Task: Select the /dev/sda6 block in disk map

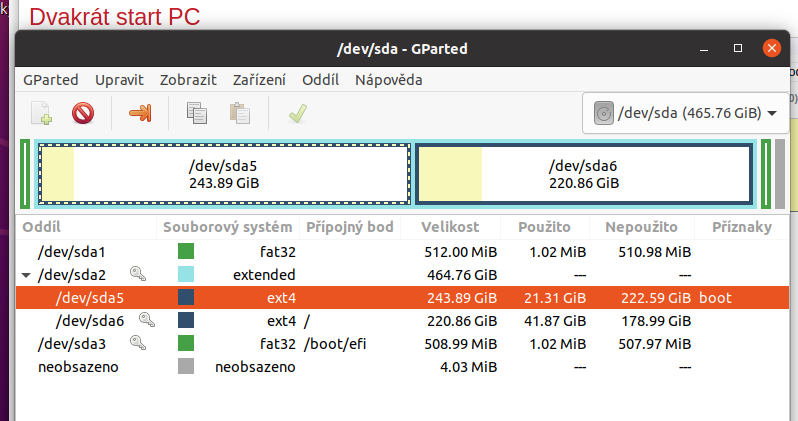Action: pos(583,174)
